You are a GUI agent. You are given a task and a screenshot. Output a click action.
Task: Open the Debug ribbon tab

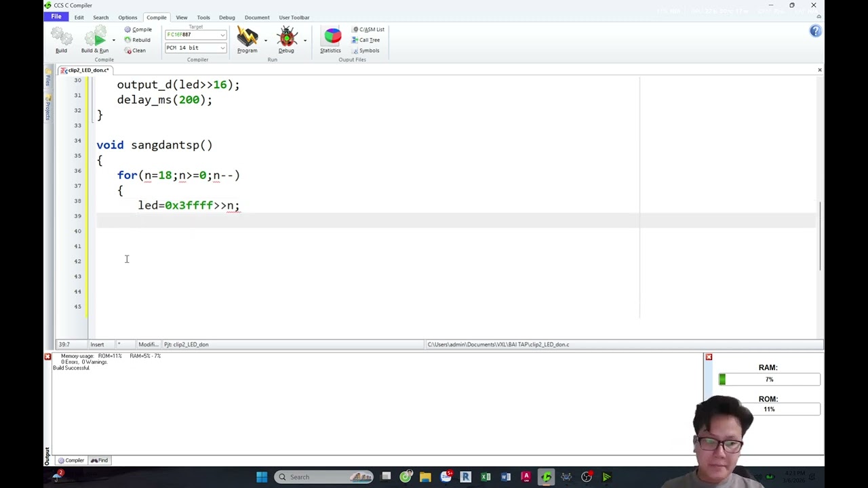click(x=226, y=18)
